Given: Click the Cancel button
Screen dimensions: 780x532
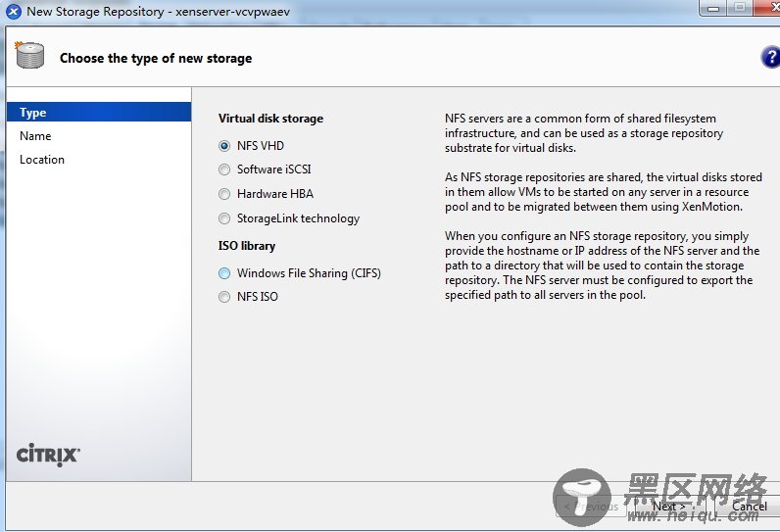Looking at the screenshot, I should coord(748,507).
